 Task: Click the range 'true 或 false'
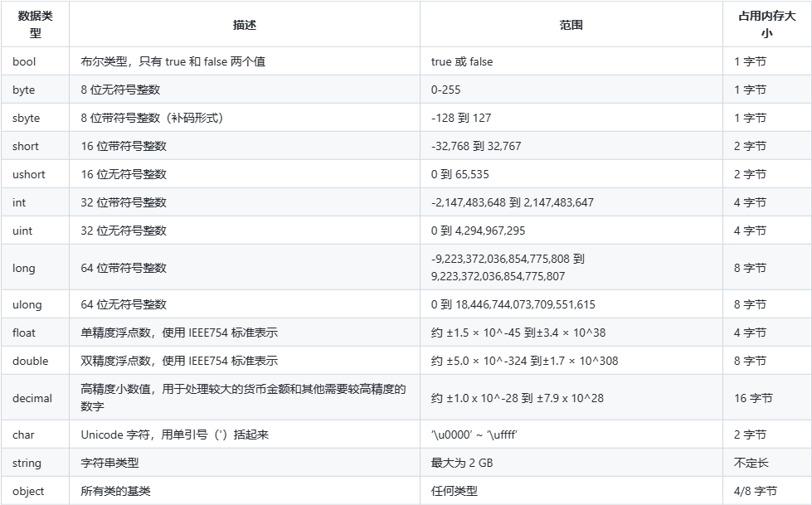pyautogui.click(x=462, y=61)
